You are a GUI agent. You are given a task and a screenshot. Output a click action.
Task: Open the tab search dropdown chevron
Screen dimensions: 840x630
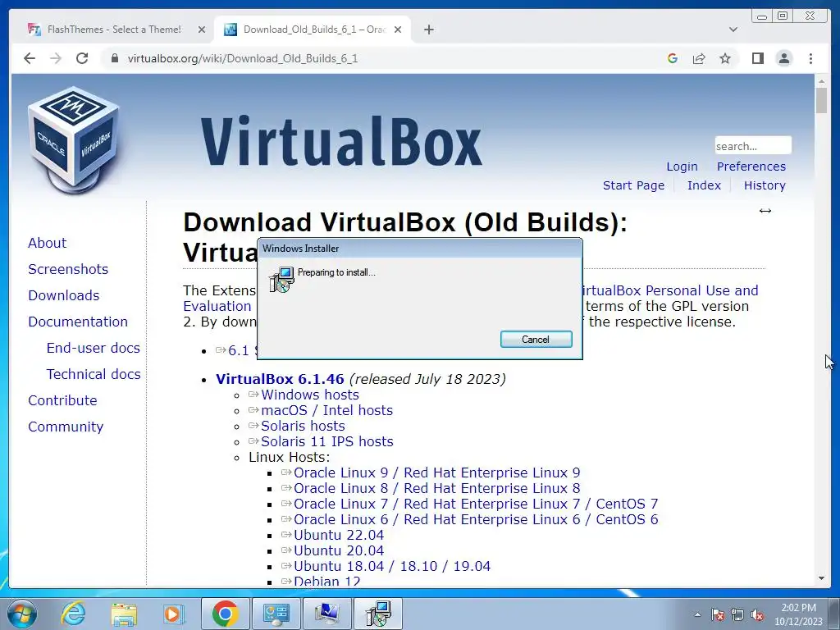click(733, 30)
